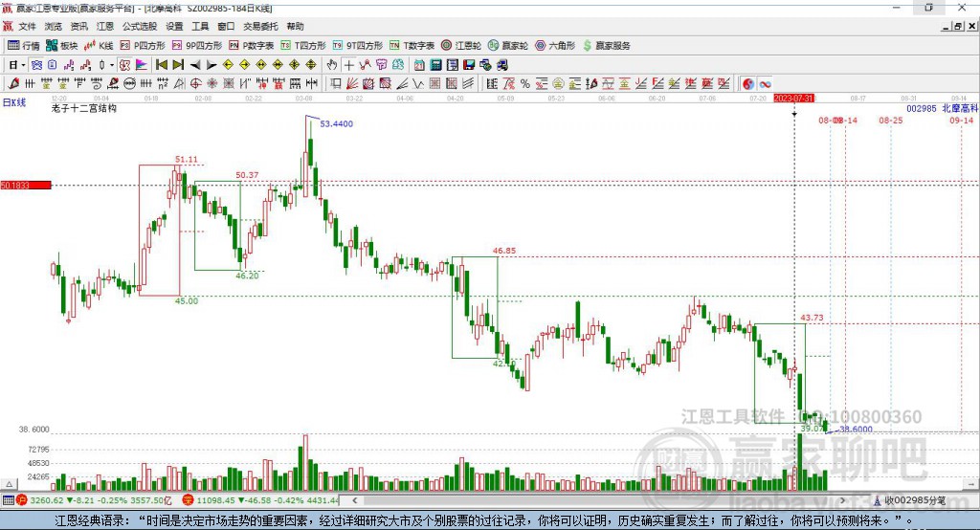Screen dimensions: 980x530
Task: Click the 09-14 forecast date label
Action: pyautogui.click(x=961, y=120)
